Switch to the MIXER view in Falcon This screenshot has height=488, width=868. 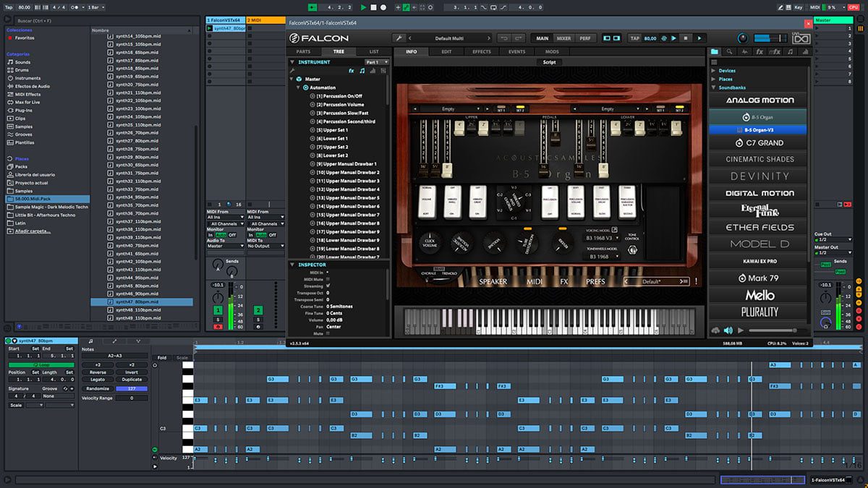[563, 38]
